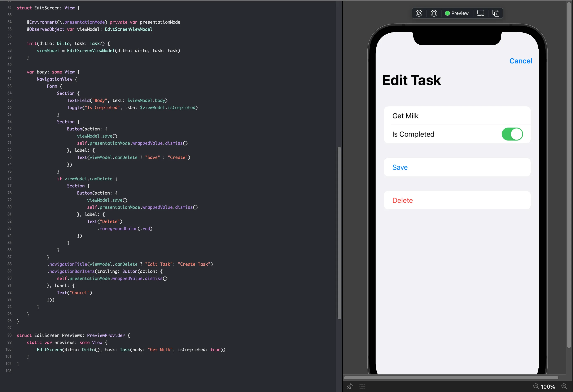This screenshot has width=573, height=392.
Task: Turn off the Is Completed switch
Action: [512, 134]
